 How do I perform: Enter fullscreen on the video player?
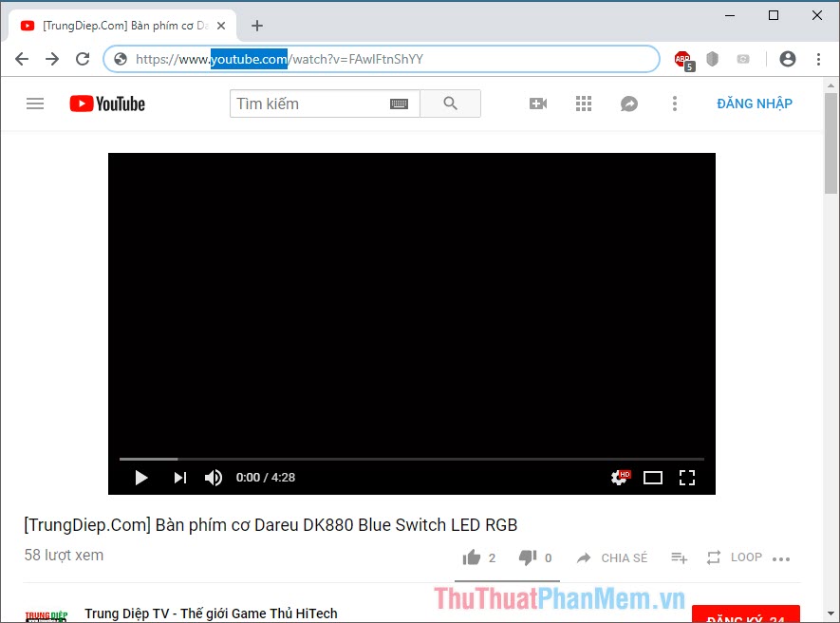click(686, 478)
